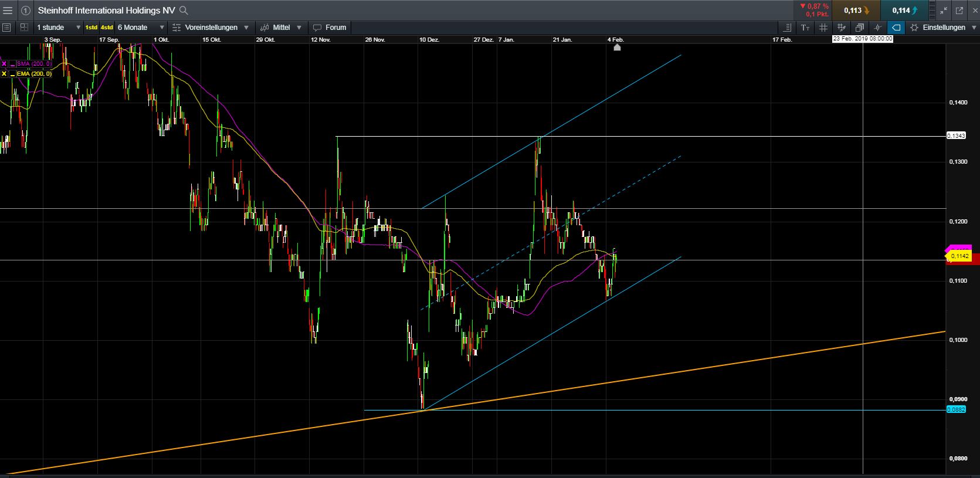Activate the 1std quick interval
The image size is (980, 478).
(x=91, y=28)
